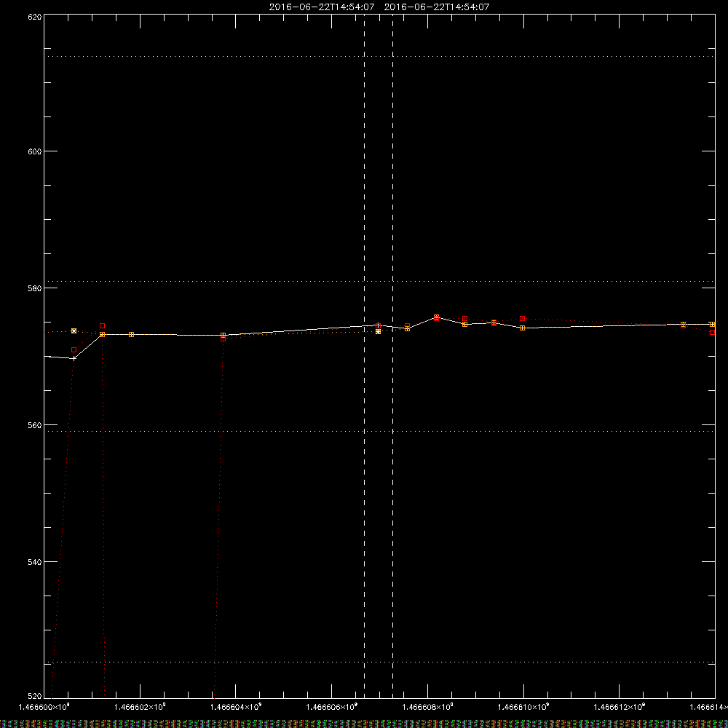Click the y-axis label 540
Screen dimensions: 728x728
[35, 562]
